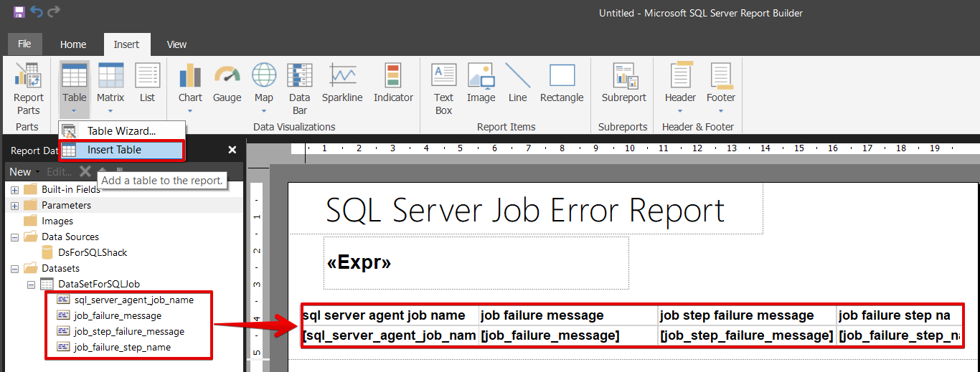Select the Parameters folder

click(x=57, y=205)
